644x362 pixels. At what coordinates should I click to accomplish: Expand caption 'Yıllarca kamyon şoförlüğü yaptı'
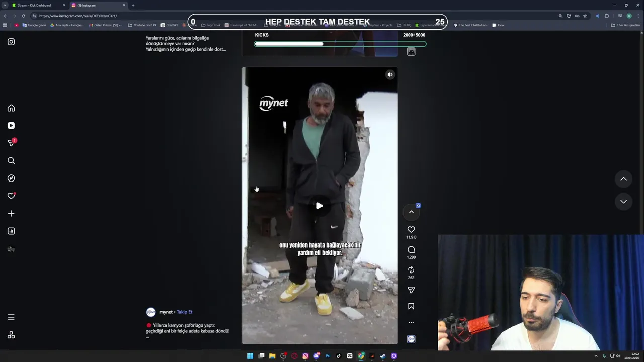point(147,337)
